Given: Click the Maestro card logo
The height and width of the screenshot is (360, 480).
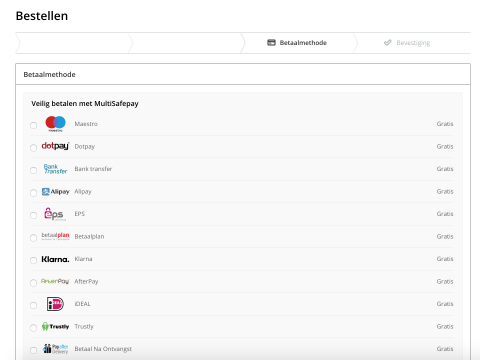Looking at the screenshot, I should (55, 124).
